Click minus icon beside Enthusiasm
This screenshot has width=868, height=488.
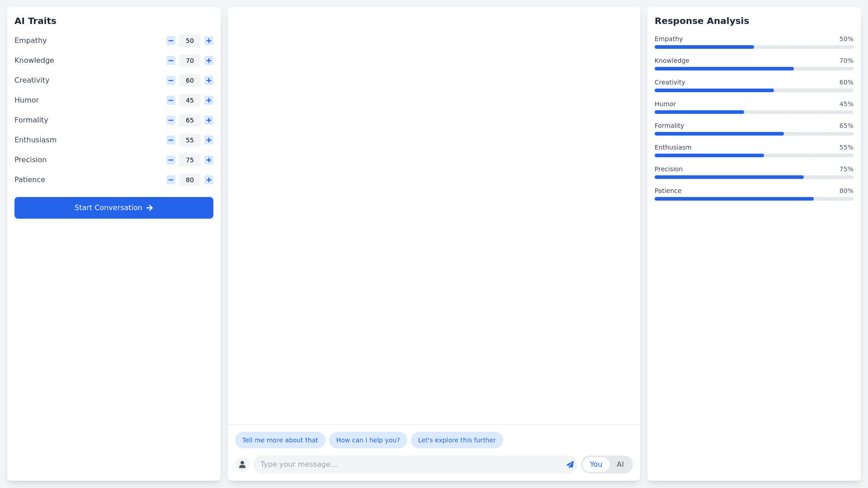pos(170,140)
